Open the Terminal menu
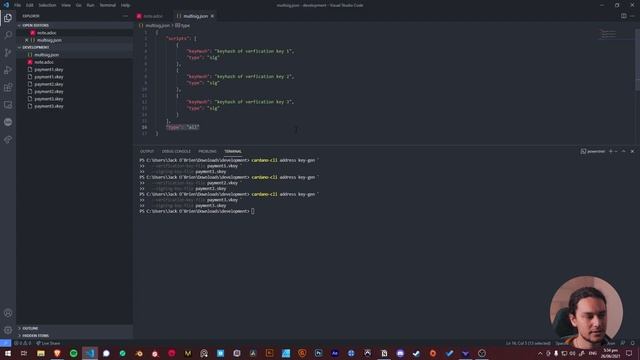 click(108, 5)
